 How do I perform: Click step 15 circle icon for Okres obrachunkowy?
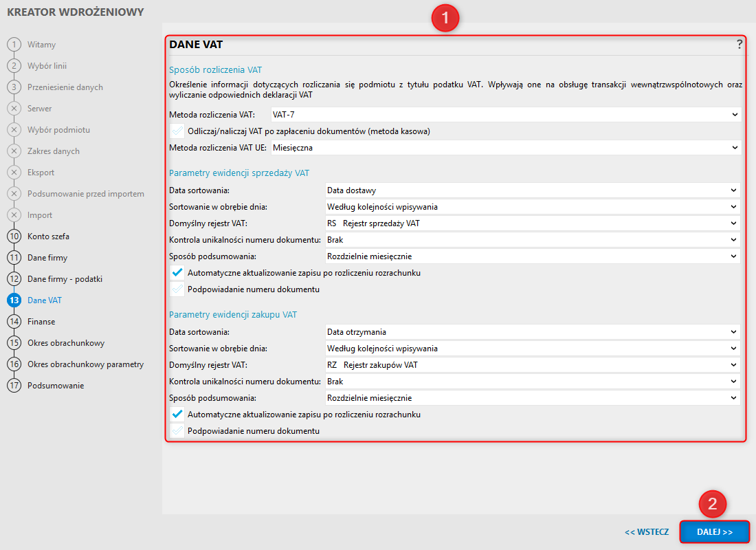pos(14,342)
